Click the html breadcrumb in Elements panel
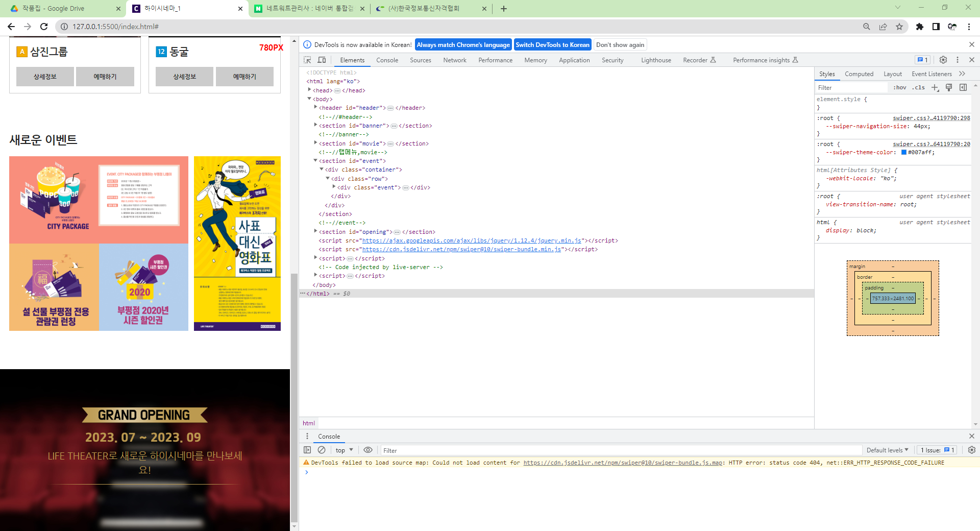Screen dimensions: 980x531 point(309,423)
